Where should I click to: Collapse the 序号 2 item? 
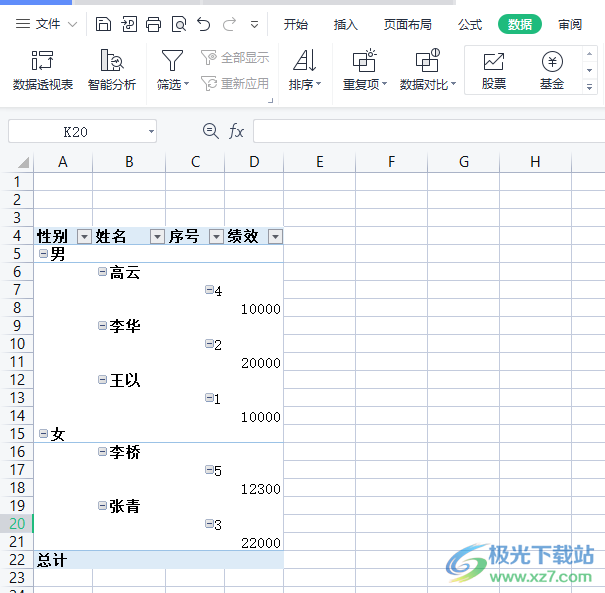pos(209,343)
